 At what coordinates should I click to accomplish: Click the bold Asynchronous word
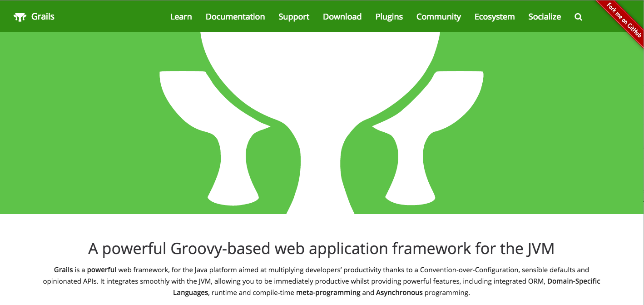coord(399,293)
